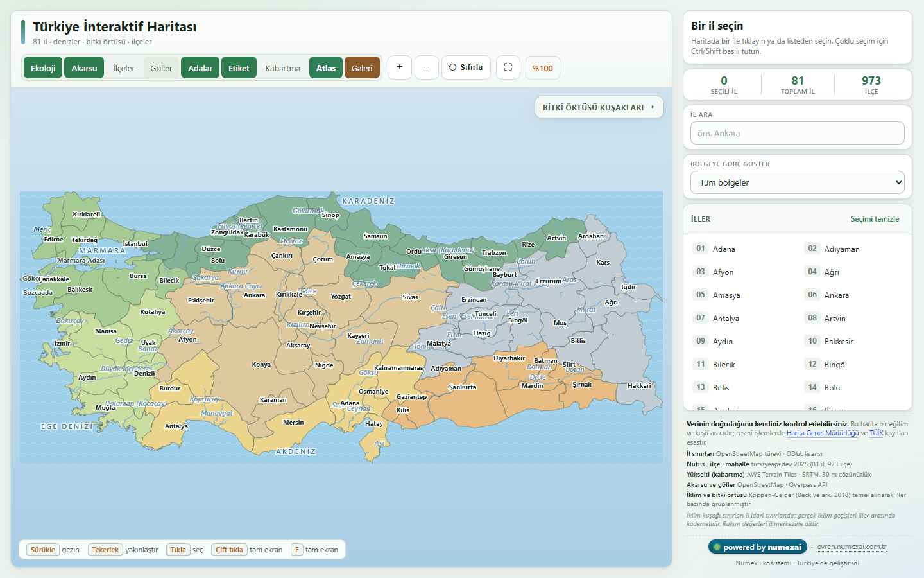This screenshot has height=578, width=924.
Task: Click the %100 zoom level indicator
Action: click(x=542, y=68)
